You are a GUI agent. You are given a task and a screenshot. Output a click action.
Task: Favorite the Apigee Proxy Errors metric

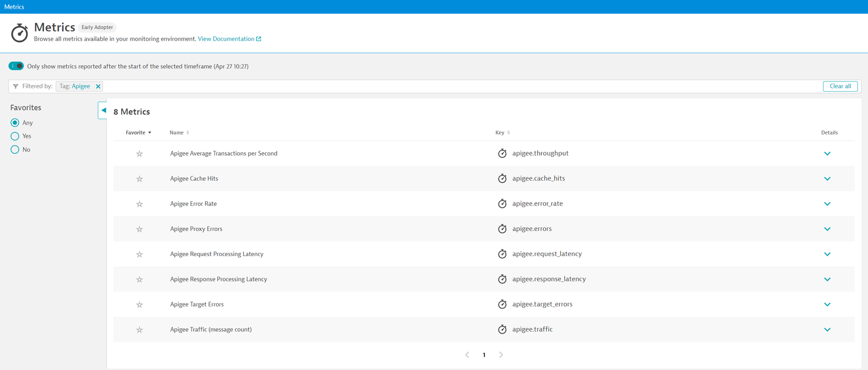coord(139,229)
